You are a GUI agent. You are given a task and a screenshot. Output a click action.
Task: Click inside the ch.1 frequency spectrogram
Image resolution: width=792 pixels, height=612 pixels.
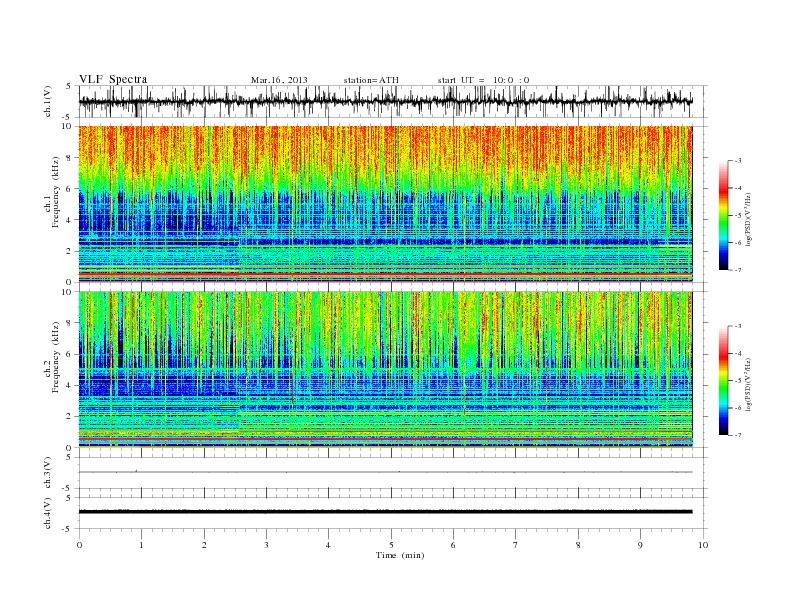385,204
